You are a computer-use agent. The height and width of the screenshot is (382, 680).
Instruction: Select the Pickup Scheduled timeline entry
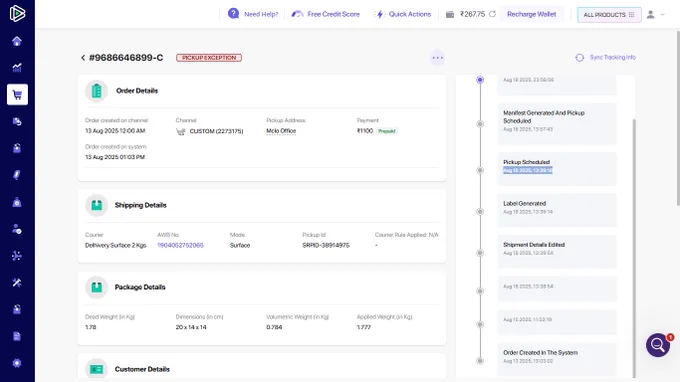point(557,169)
